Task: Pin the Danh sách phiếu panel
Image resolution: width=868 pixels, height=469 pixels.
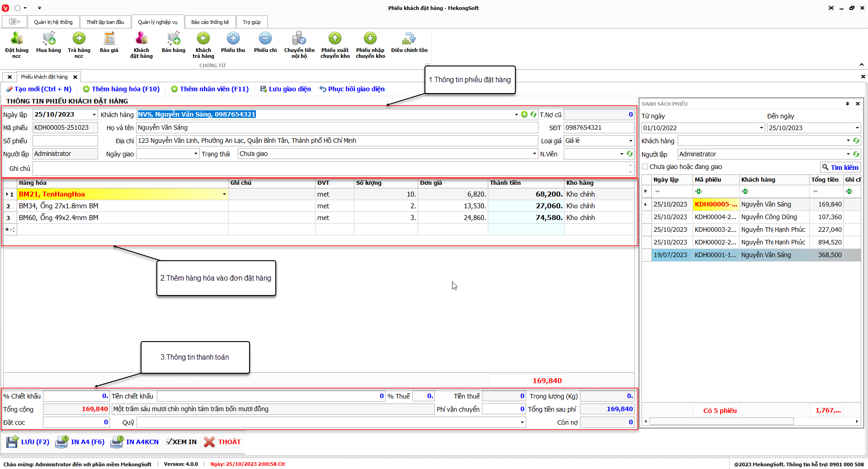Action: [847, 104]
